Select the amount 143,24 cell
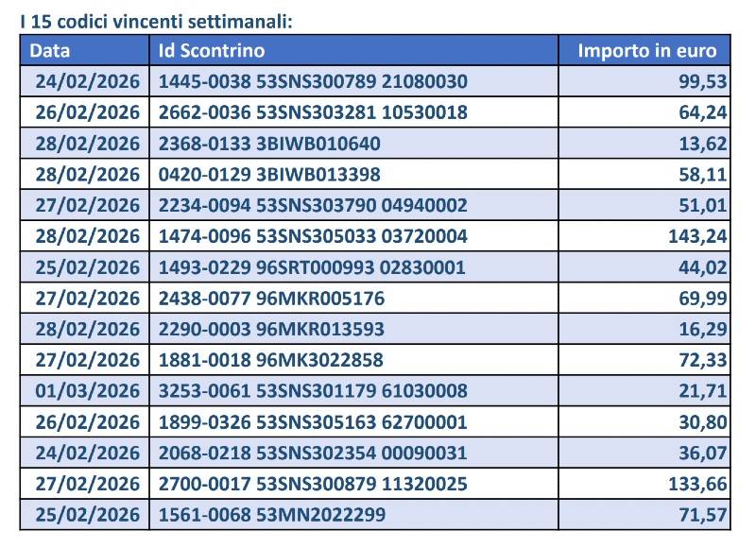This screenshot has height=548, width=756. 696,236
